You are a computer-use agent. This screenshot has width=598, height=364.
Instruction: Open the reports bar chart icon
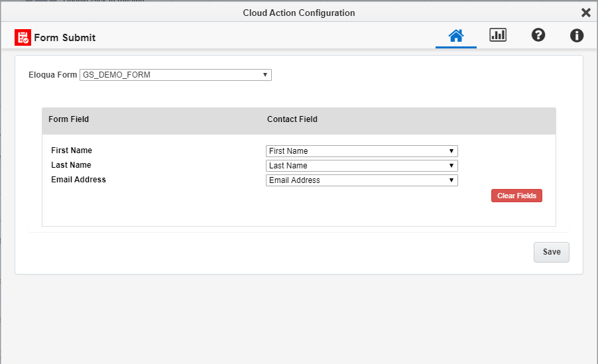[498, 34]
